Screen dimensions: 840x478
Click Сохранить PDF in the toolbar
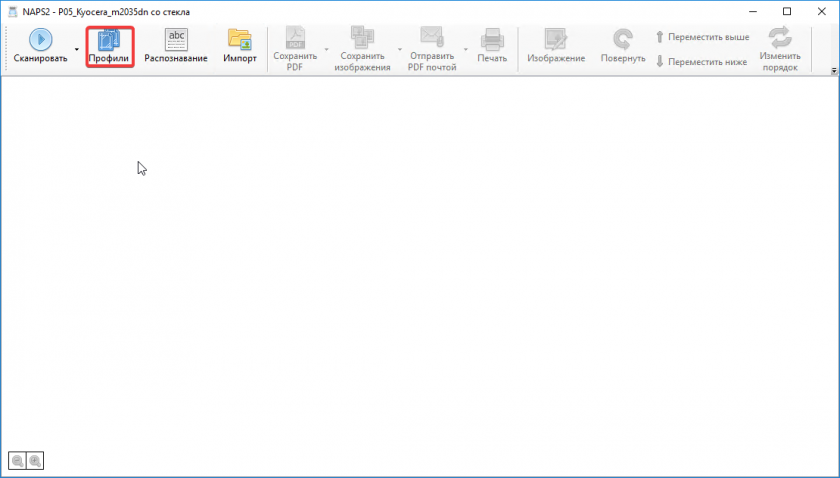coord(295,48)
